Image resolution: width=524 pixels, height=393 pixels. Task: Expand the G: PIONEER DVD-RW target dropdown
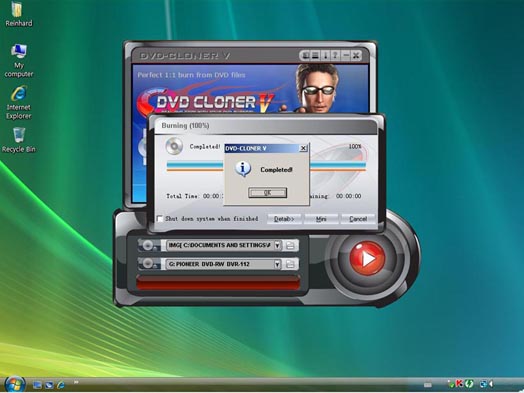tap(277, 264)
